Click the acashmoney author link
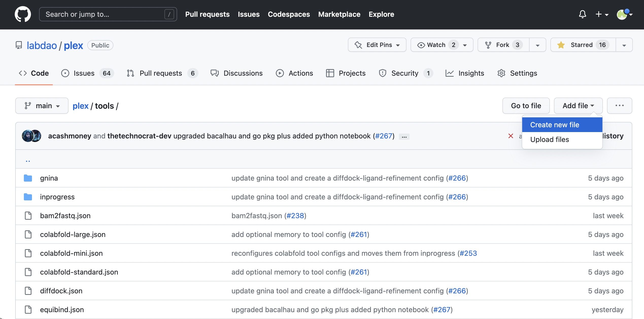The width and height of the screenshot is (644, 319). click(x=70, y=136)
